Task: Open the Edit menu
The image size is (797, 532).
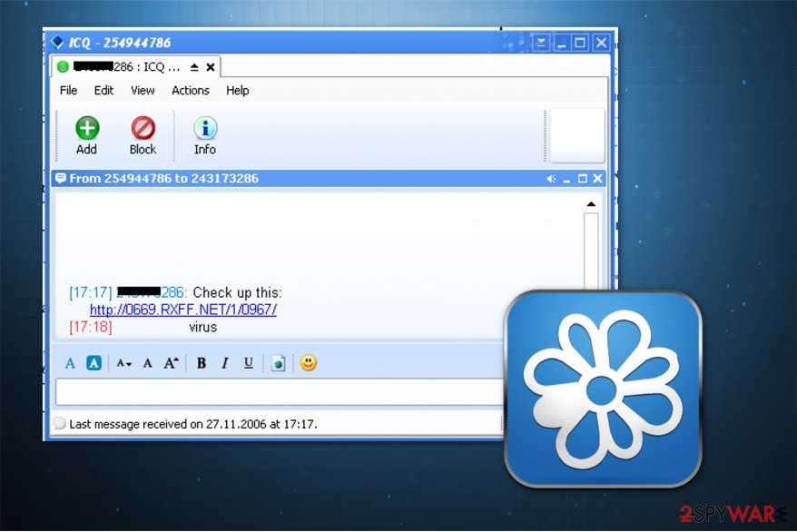Action: pos(103,91)
